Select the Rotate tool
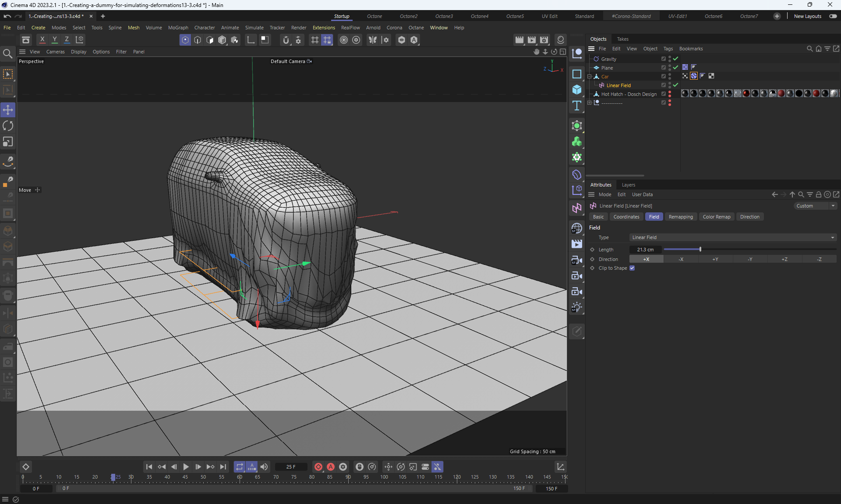Screen dimensions: 841x504 pos(8,126)
